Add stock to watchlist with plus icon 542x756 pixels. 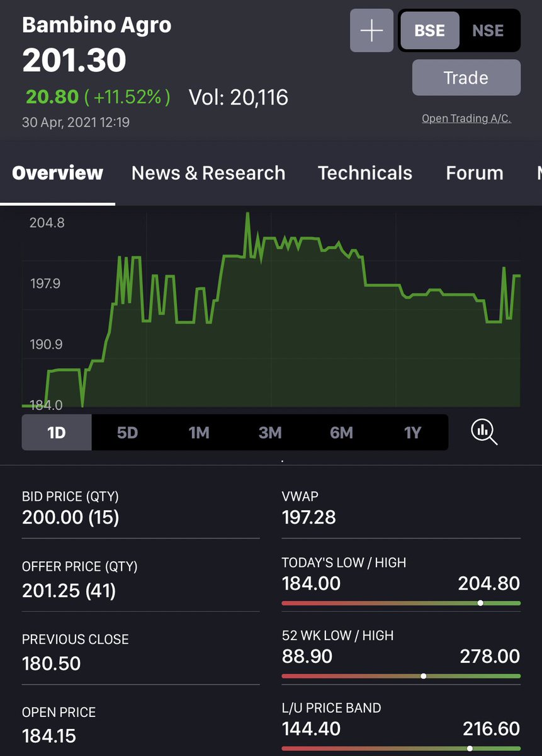[x=371, y=30]
